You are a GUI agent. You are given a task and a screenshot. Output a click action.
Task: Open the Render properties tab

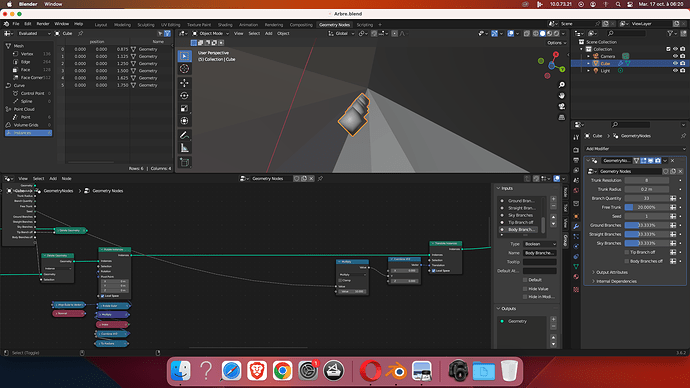[x=576, y=150]
